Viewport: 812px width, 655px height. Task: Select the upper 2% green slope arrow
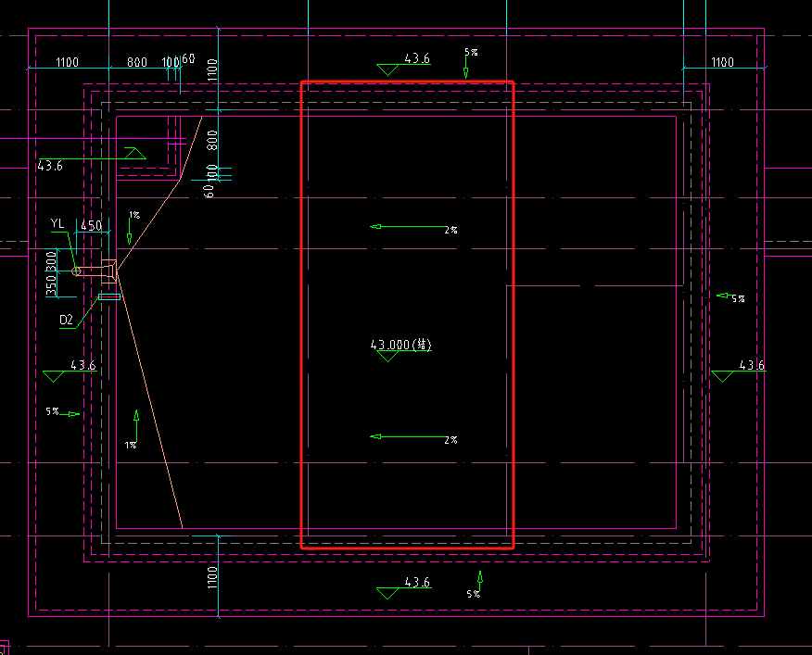pos(407,226)
